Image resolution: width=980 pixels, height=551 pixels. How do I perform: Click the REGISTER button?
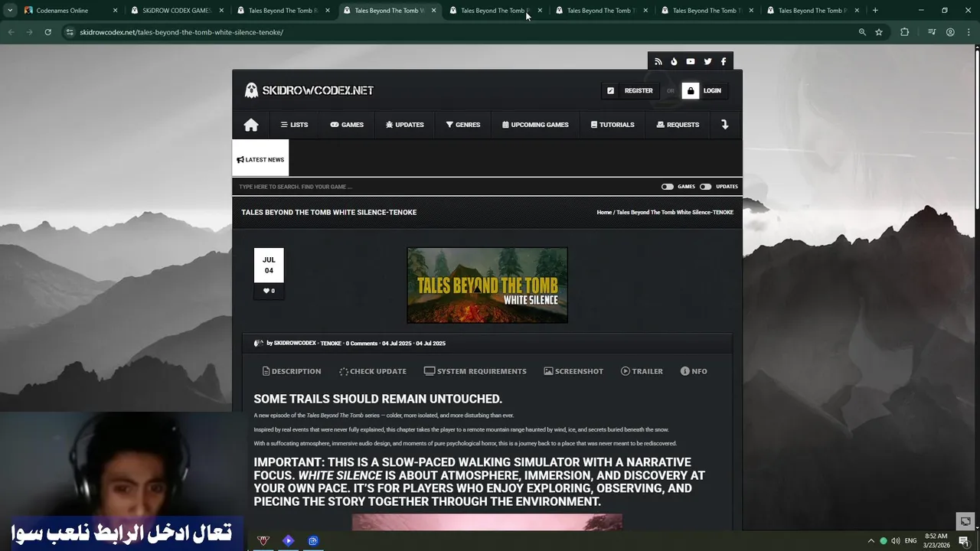click(x=631, y=90)
